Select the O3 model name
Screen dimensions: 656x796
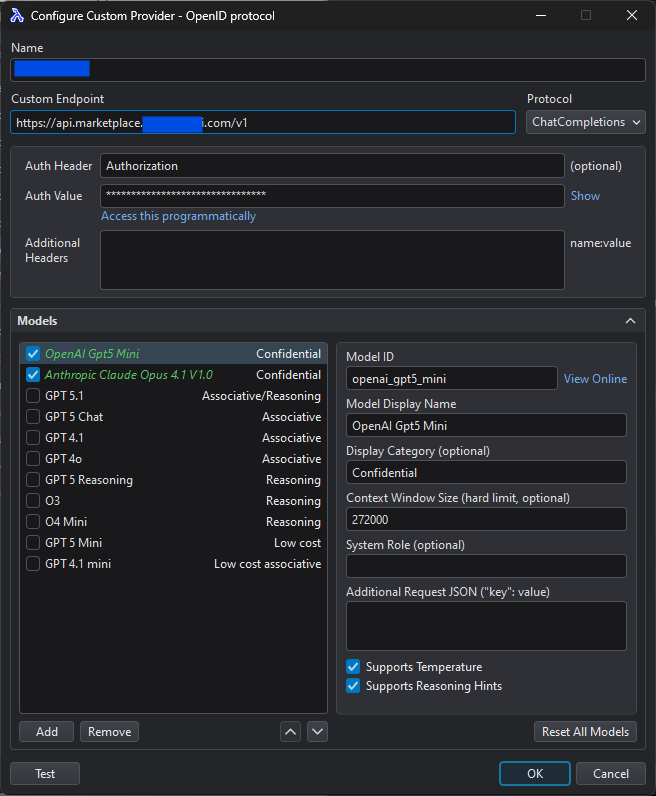pyautogui.click(x=52, y=501)
